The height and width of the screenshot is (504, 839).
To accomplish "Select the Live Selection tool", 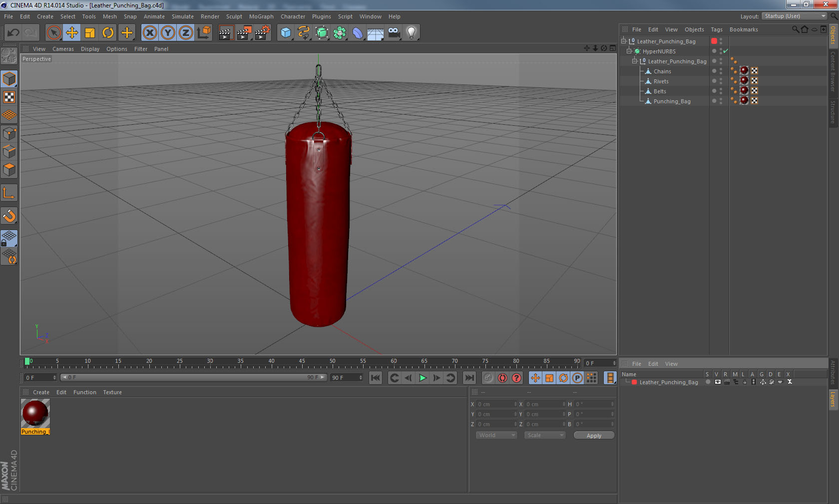I will (53, 33).
